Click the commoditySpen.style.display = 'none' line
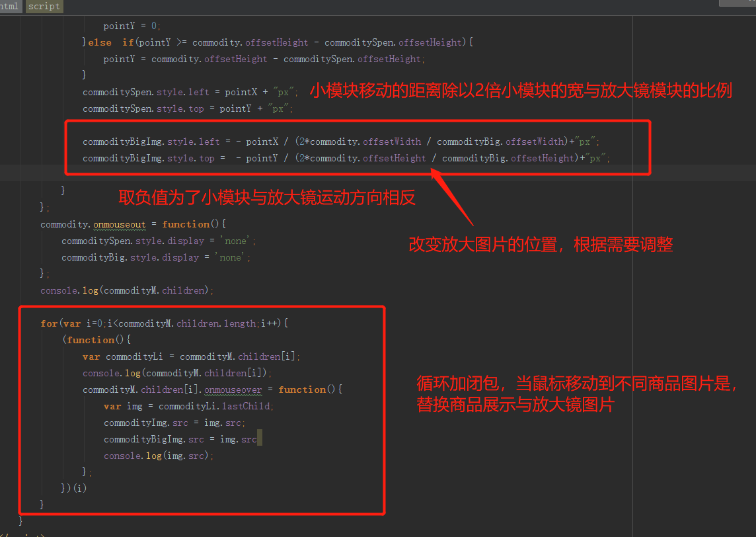Image resolution: width=756 pixels, height=537 pixels. click(159, 241)
